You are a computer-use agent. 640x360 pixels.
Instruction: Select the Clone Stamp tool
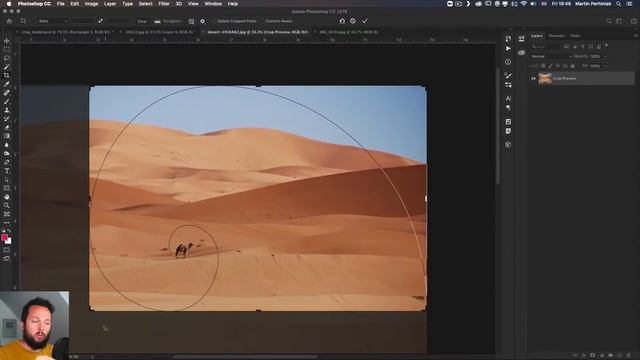[7, 110]
